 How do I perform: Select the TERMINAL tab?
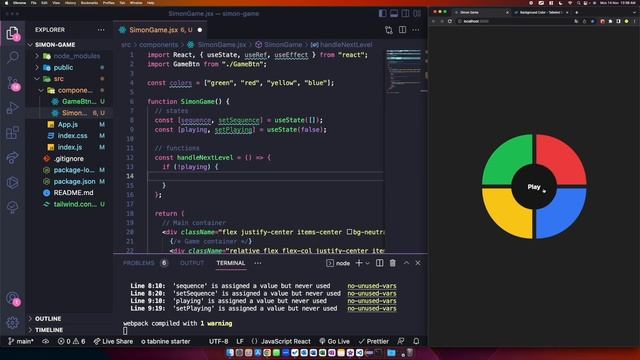tap(231, 263)
